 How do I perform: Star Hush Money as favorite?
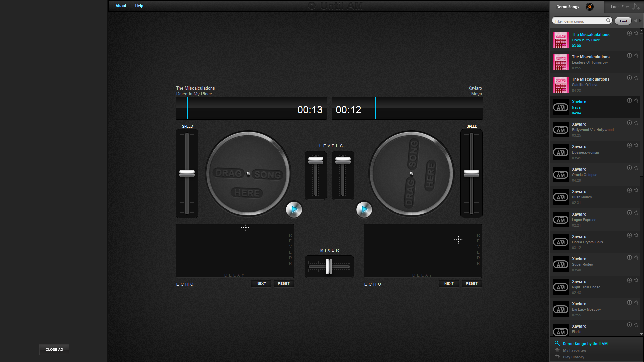[x=636, y=190]
